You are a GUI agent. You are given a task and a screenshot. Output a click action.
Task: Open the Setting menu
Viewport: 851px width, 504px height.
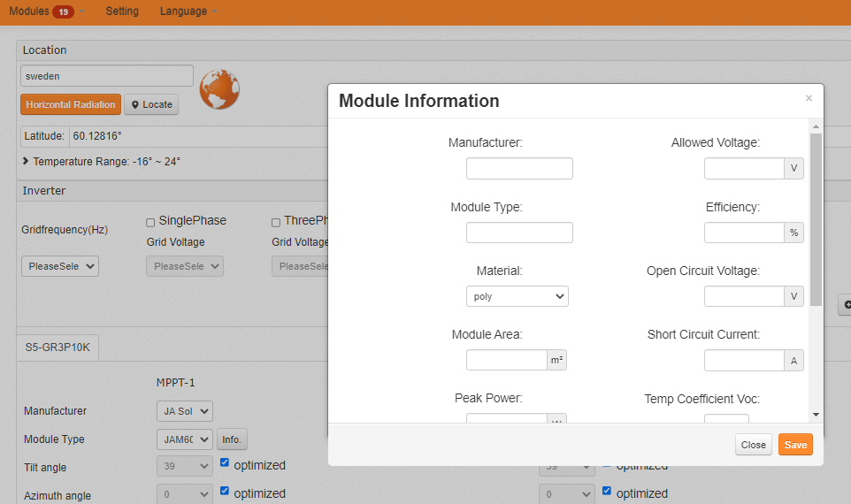122,11
